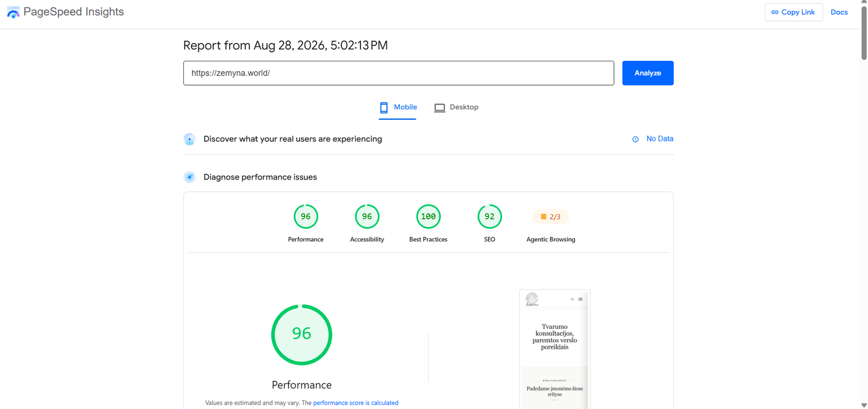Click the No Data info icon

pos(635,139)
